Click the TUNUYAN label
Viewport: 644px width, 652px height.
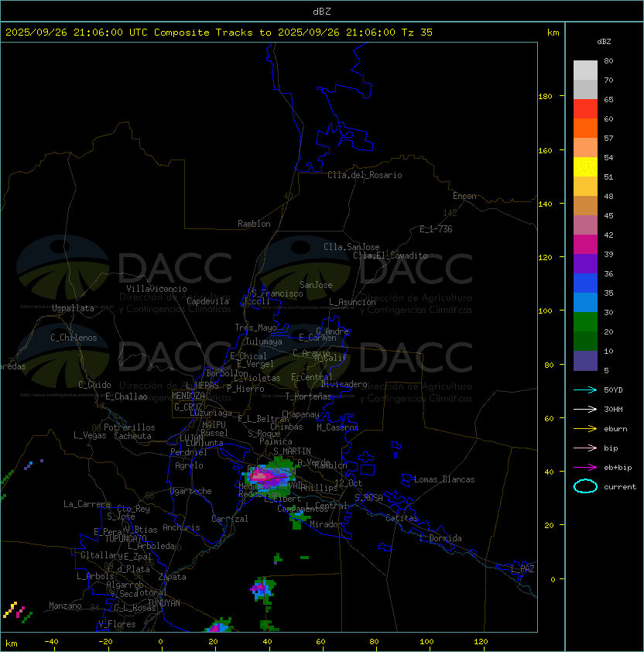(164, 603)
